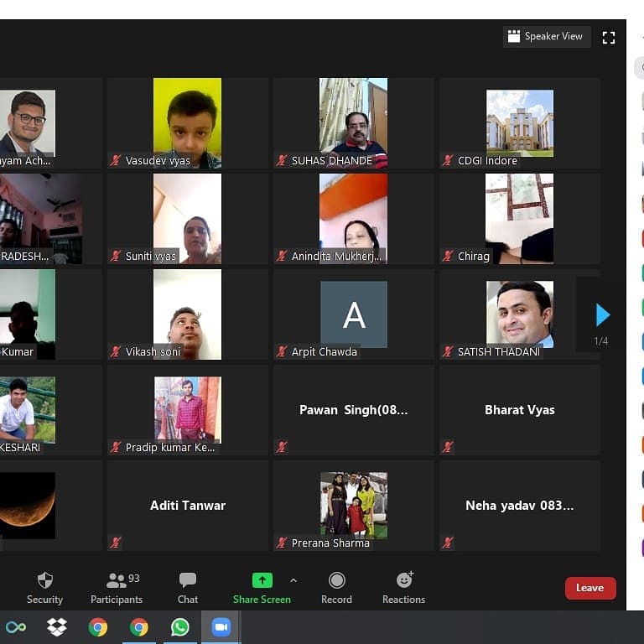Screen dimensions: 644x644
Task: Click the muted mic icon for SATISH THADANI
Action: (x=448, y=351)
